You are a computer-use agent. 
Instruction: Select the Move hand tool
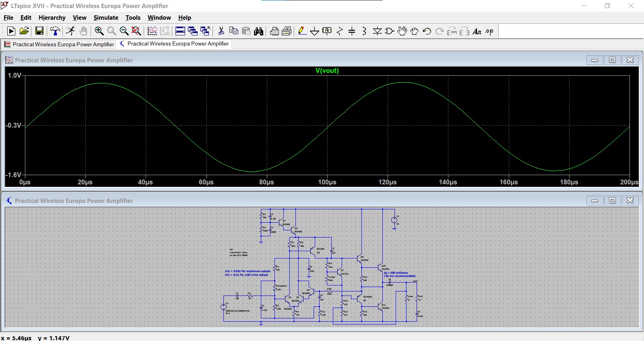(x=402, y=31)
